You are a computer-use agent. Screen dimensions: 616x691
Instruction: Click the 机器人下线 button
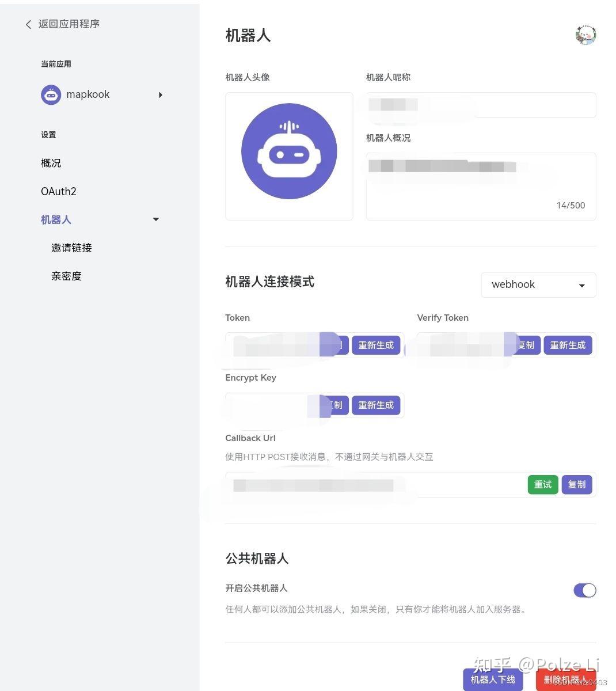point(493,679)
